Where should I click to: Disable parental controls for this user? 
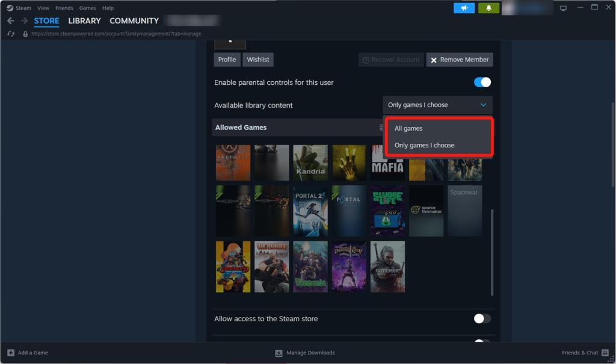click(x=481, y=82)
